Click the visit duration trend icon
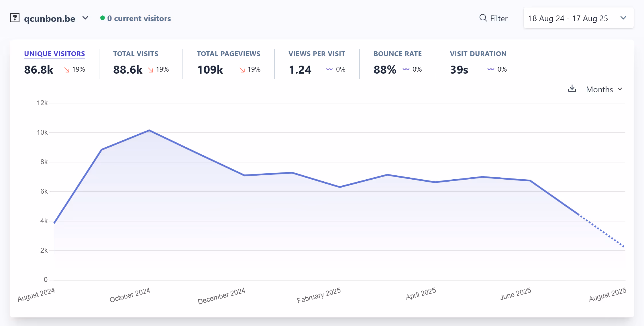The width and height of the screenshot is (644, 326). pyautogui.click(x=490, y=69)
